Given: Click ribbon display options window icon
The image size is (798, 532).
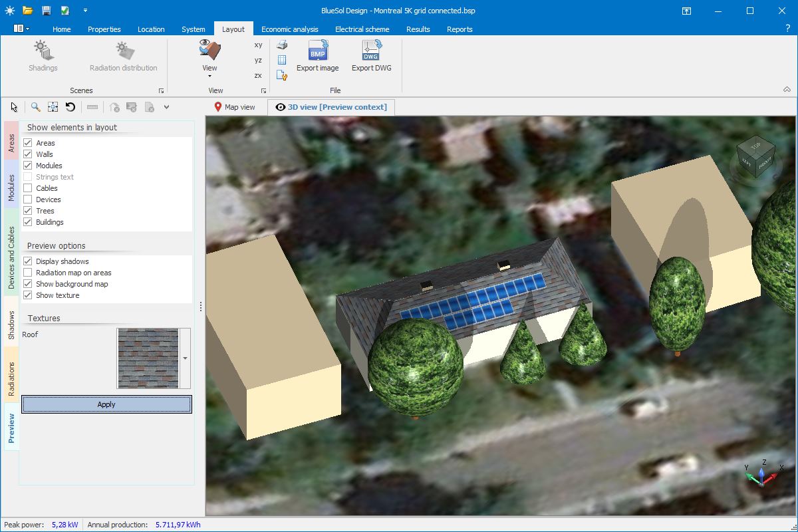Looking at the screenshot, I should [686, 11].
